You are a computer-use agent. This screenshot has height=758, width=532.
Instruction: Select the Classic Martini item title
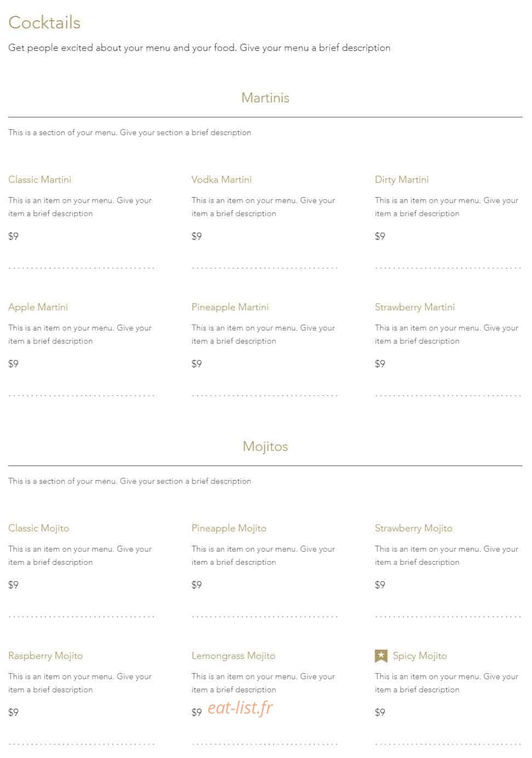point(39,180)
